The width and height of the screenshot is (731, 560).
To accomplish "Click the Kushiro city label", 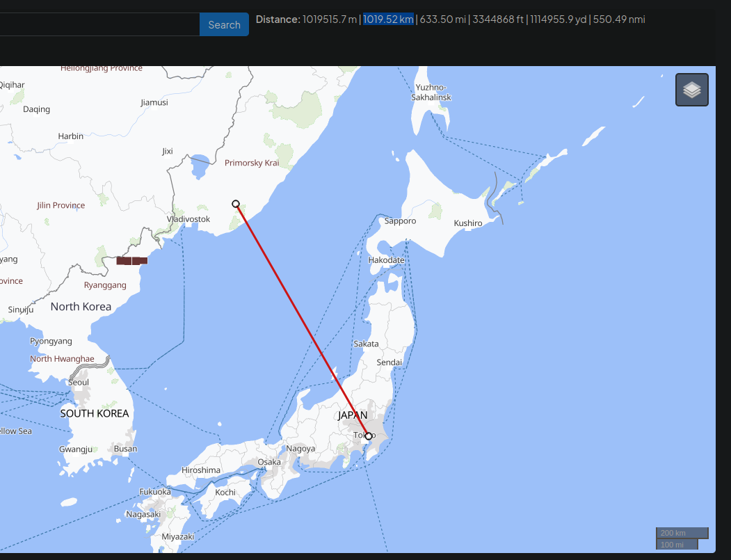I will [x=468, y=223].
